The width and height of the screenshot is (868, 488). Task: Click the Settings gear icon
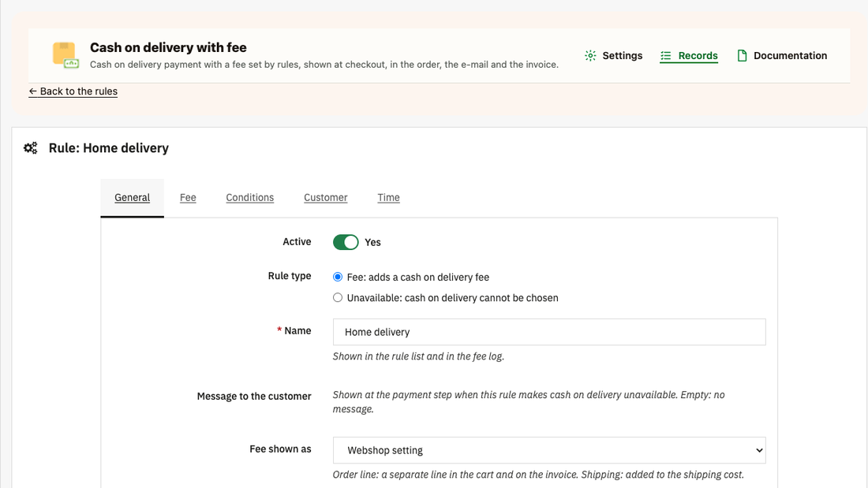(591, 55)
